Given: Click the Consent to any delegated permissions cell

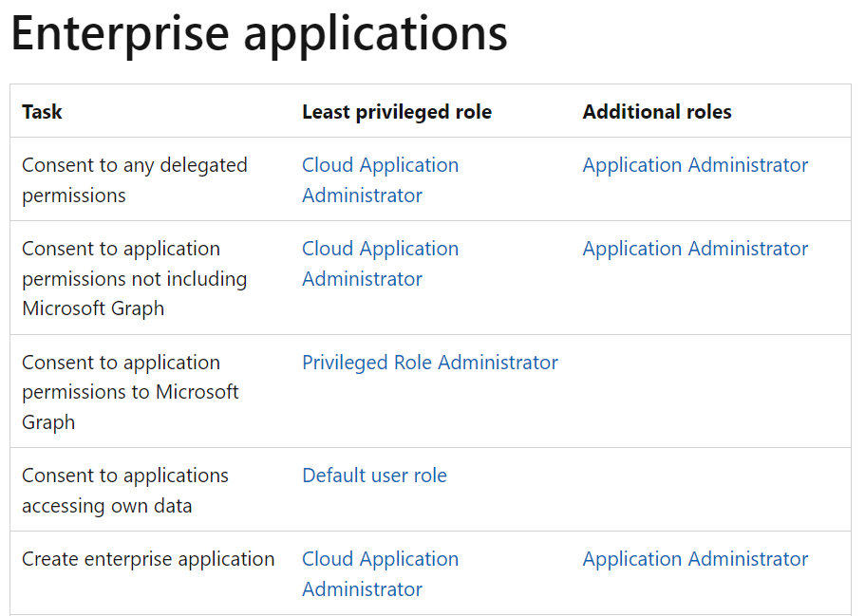Looking at the screenshot, I should click(134, 179).
